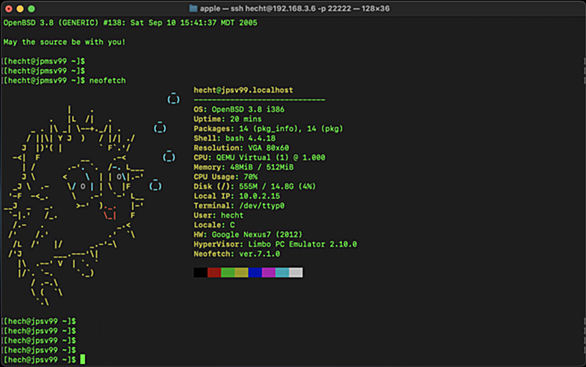586x367 pixels.
Task: Select the red color block
Action: pyautogui.click(x=214, y=272)
